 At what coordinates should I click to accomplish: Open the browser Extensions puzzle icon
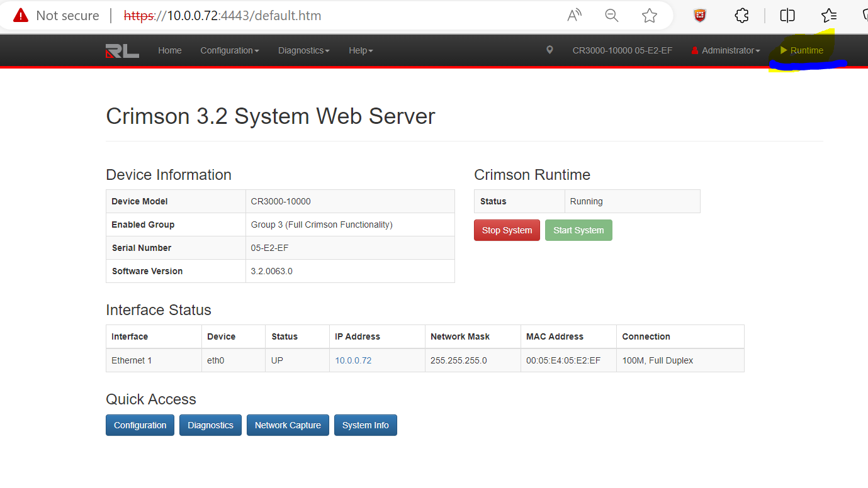(x=742, y=15)
